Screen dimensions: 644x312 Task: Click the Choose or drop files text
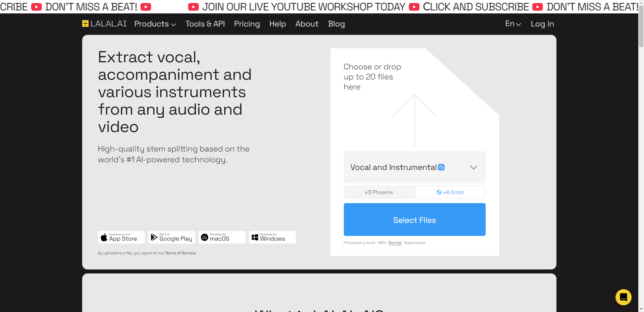pyautogui.click(x=372, y=77)
